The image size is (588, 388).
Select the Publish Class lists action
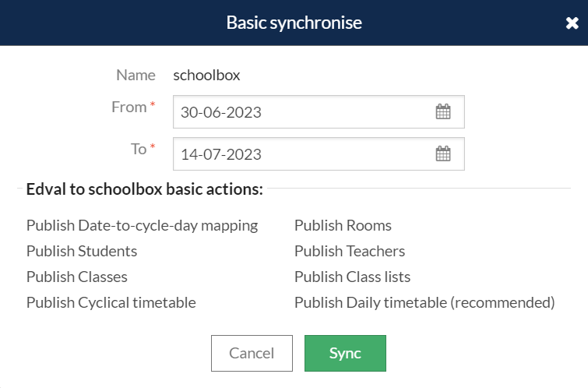pyautogui.click(x=352, y=277)
